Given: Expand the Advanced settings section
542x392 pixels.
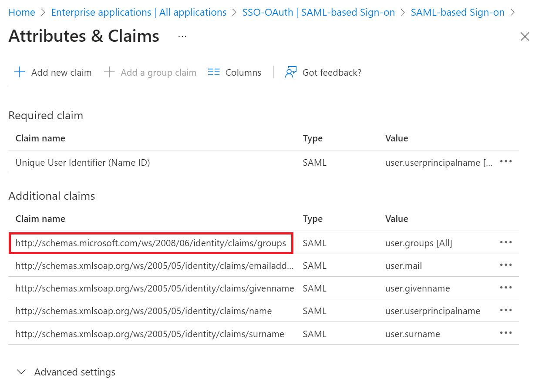Looking at the screenshot, I should [21, 372].
